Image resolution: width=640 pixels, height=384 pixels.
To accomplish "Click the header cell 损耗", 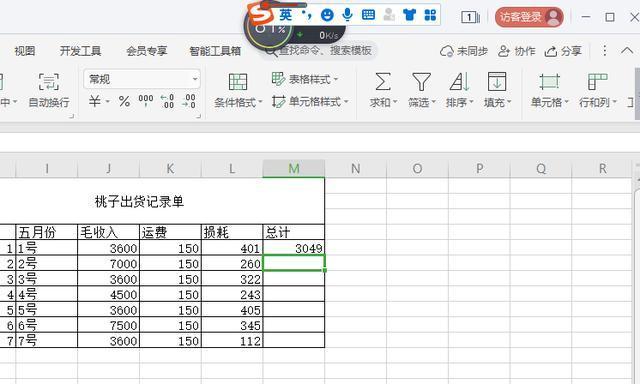I will (232, 232).
